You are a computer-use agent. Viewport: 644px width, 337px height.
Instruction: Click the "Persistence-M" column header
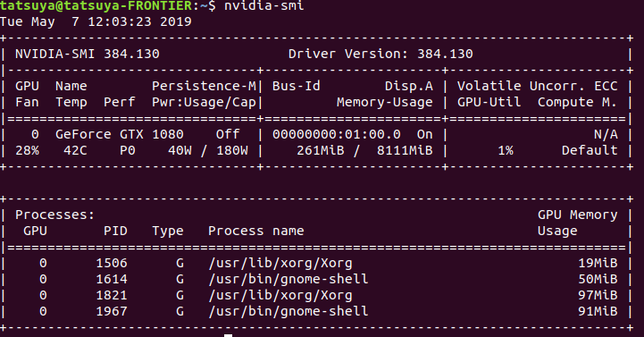pyautogui.click(x=205, y=86)
